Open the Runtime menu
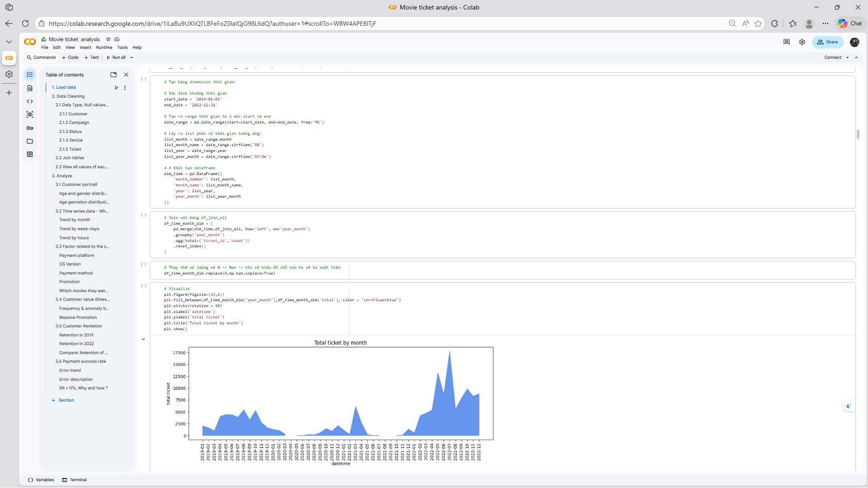 [x=104, y=47]
